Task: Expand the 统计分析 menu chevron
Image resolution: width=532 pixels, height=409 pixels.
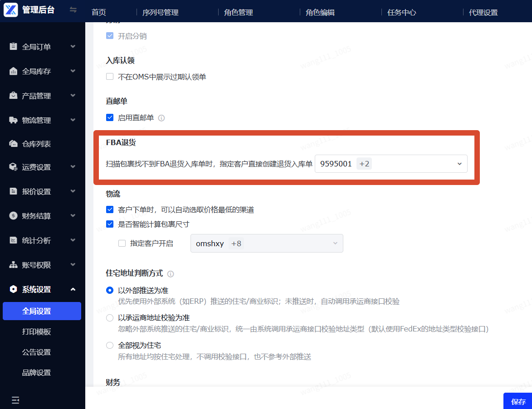Action: (73, 240)
